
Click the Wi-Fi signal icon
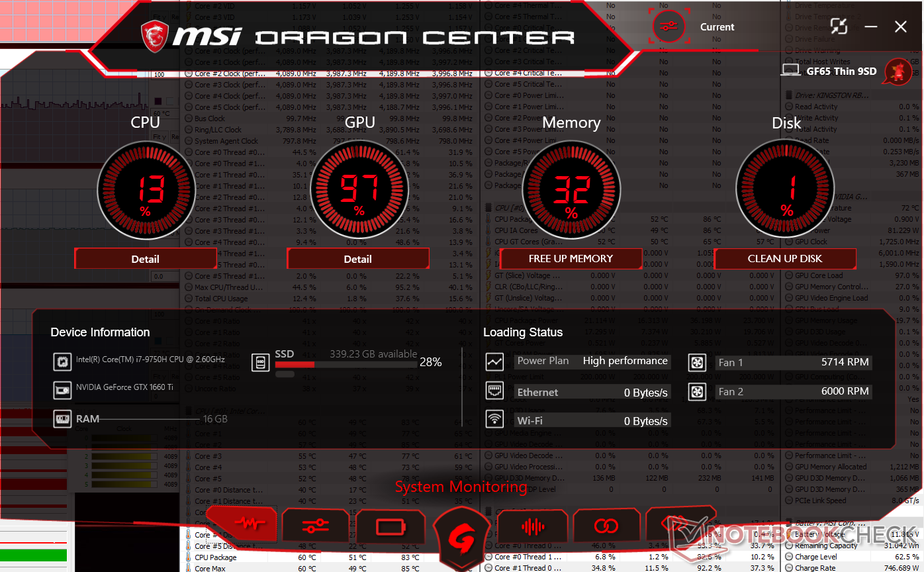(x=494, y=419)
